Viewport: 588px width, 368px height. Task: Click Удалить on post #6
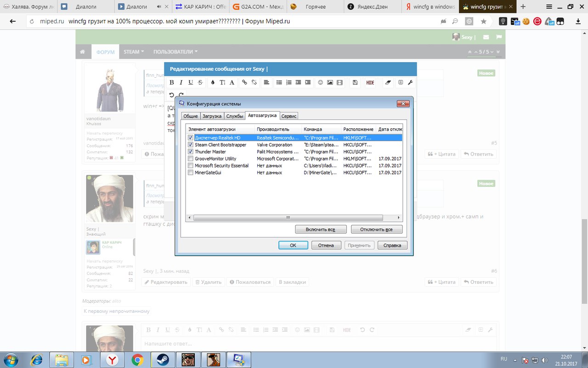point(208,282)
